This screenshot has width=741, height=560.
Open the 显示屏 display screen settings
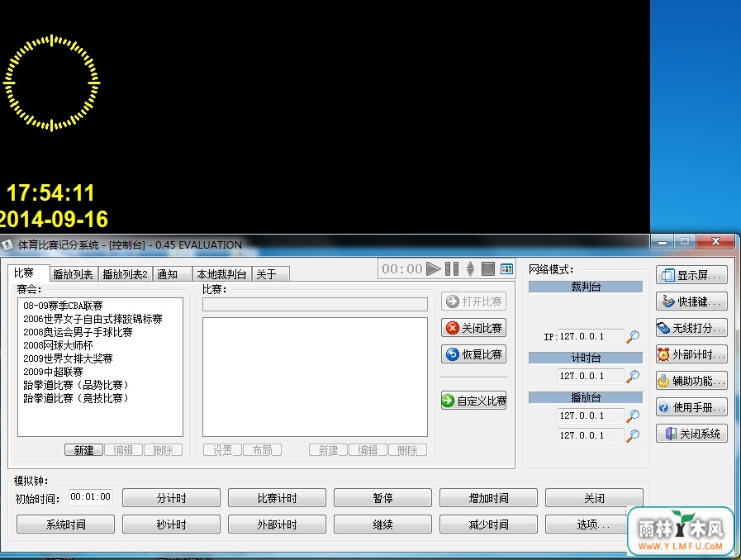[691, 275]
